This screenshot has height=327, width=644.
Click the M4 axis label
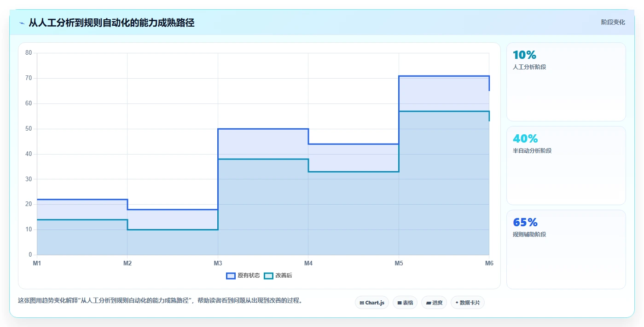[x=308, y=263]
